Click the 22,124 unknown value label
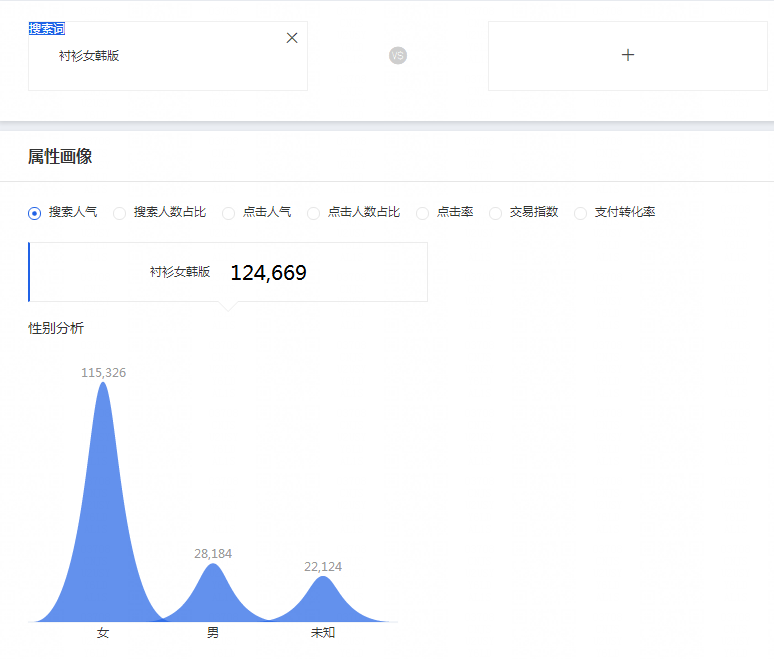774x659 pixels. tap(323, 567)
